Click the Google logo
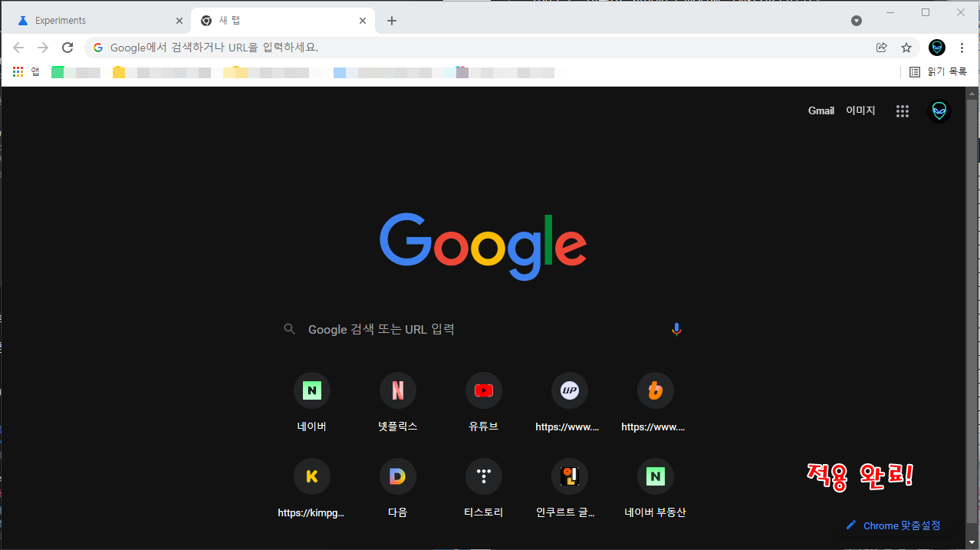 pyautogui.click(x=483, y=245)
